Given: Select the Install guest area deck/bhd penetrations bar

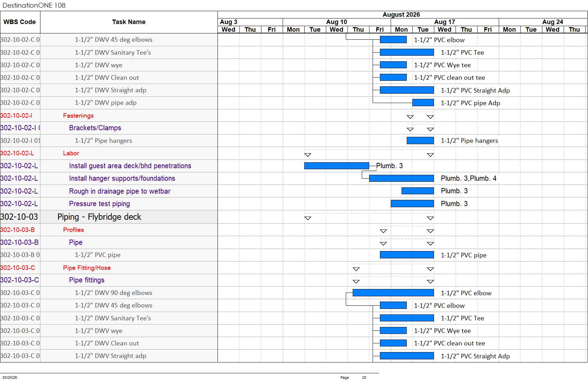Looking at the screenshot, I should coord(337,166).
